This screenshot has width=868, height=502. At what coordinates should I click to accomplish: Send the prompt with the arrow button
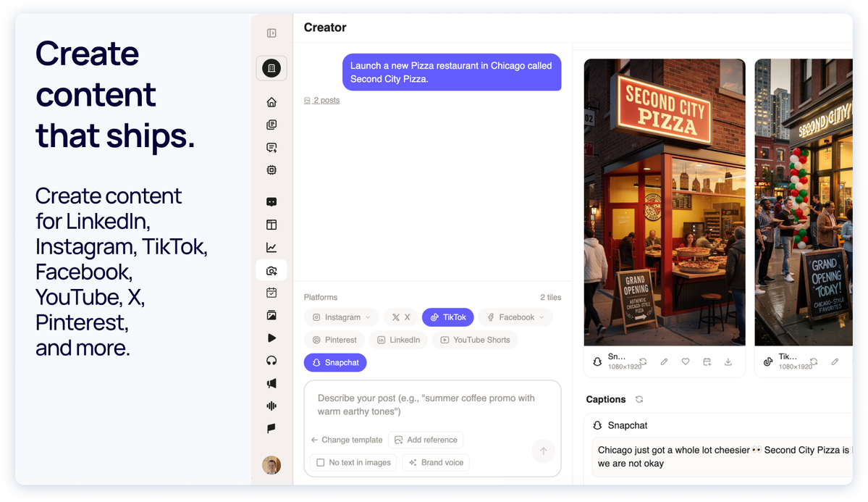[543, 451]
